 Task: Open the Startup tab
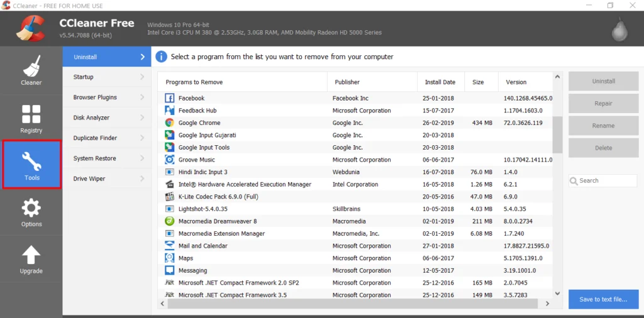coord(107,77)
